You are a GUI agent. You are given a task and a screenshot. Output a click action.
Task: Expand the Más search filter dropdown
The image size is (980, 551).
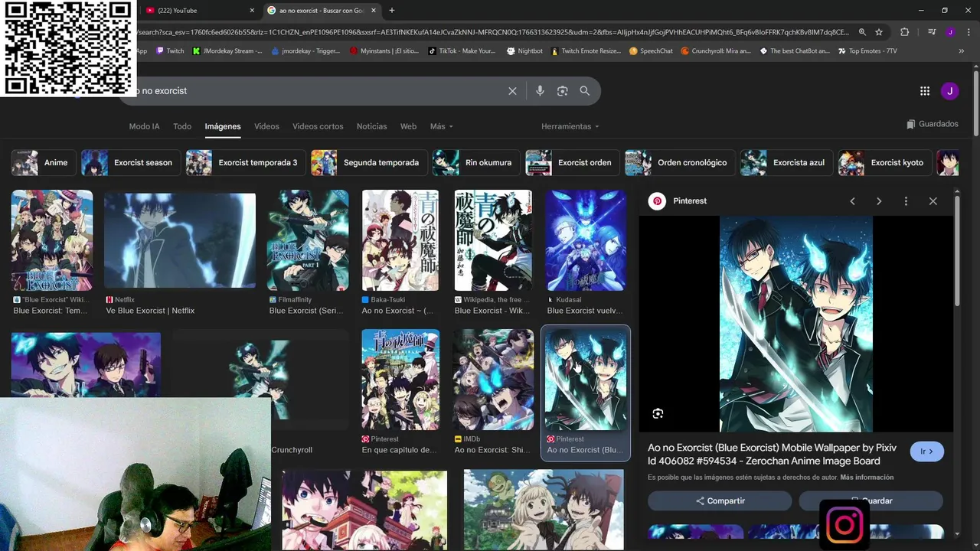[442, 126]
